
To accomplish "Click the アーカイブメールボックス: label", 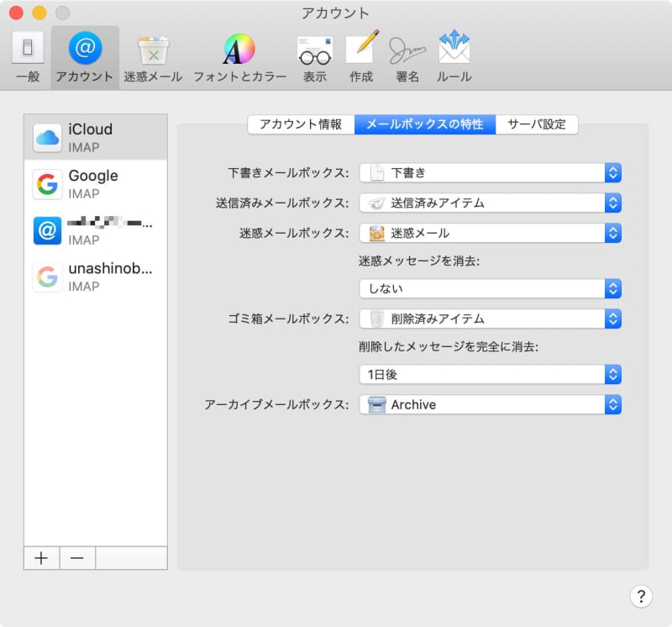I will point(277,404).
